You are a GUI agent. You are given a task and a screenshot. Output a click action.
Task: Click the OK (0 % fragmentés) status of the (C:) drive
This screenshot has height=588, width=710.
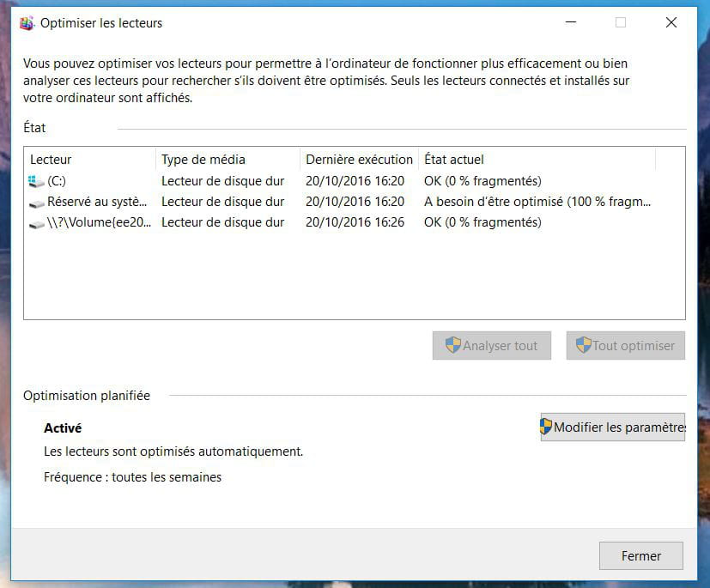coord(482,181)
